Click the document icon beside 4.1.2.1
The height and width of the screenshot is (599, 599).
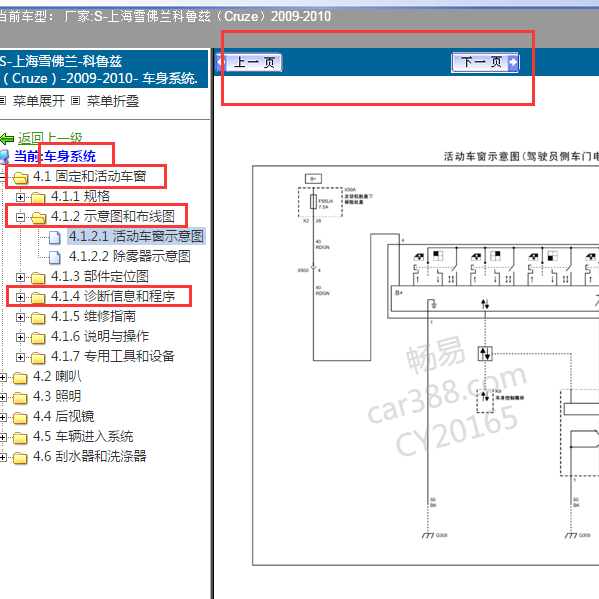point(55,237)
